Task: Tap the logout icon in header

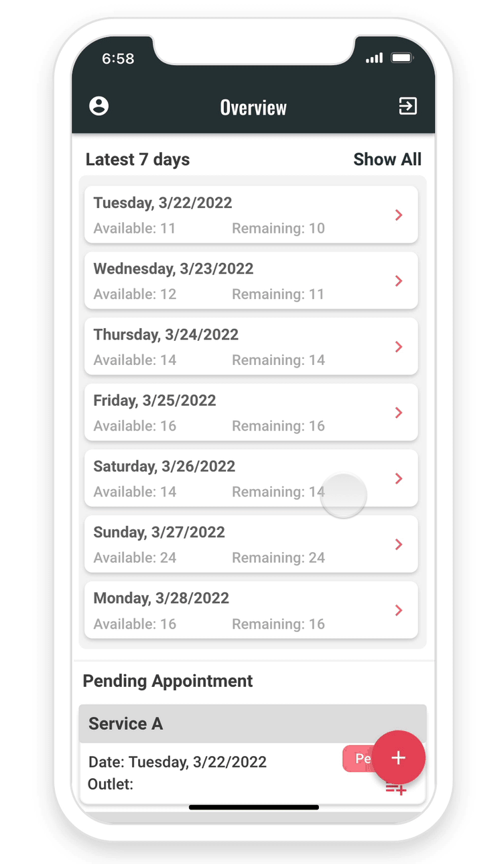Action: tap(407, 106)
